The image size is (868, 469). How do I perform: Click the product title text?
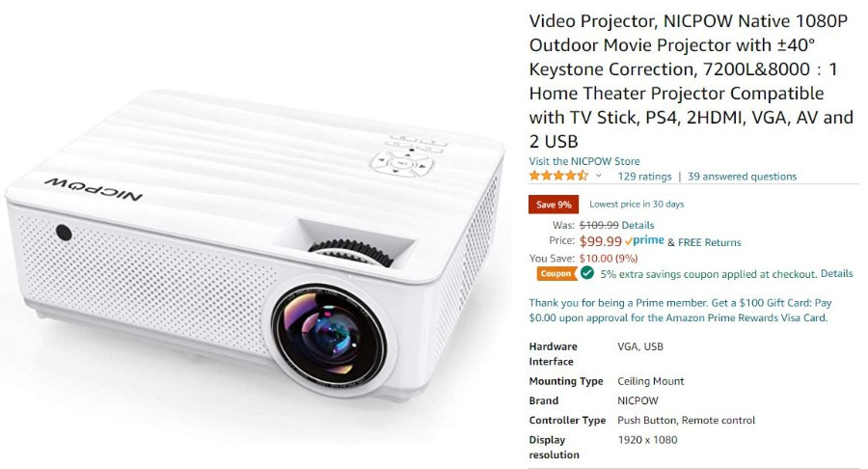tap(691, 81)
